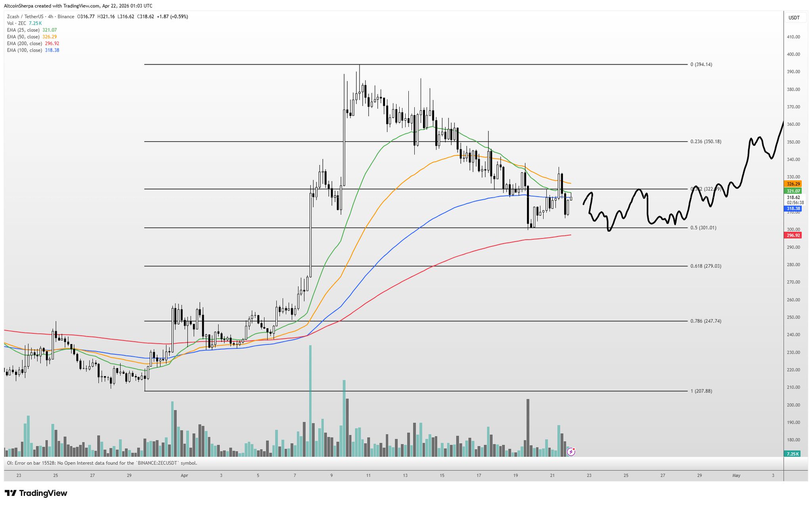This screenshot has width=812, height=505.
Task: Click the EMA (50, close) legend entry
Action: click(x=23, y=37)
